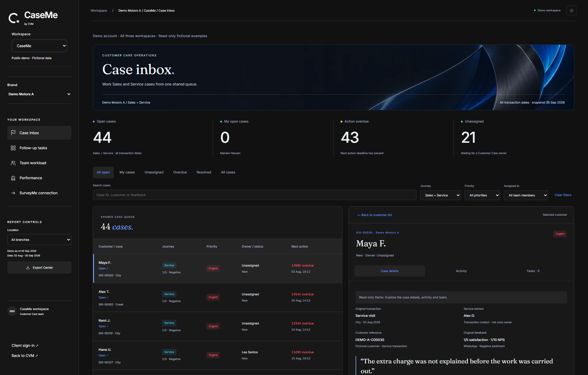Click Back to customer list link
The height and width of the screenshot is (375, 588).
tap(375, 215)
